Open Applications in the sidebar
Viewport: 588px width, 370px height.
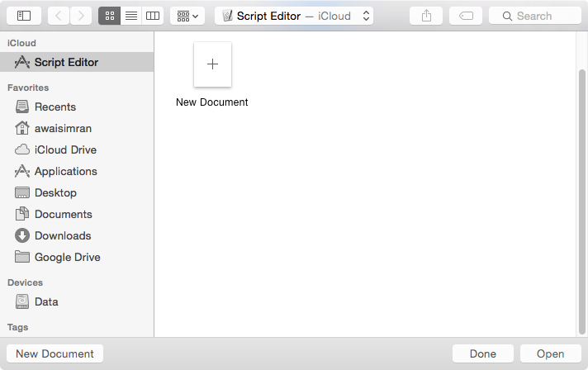click(x=77, y=171)
